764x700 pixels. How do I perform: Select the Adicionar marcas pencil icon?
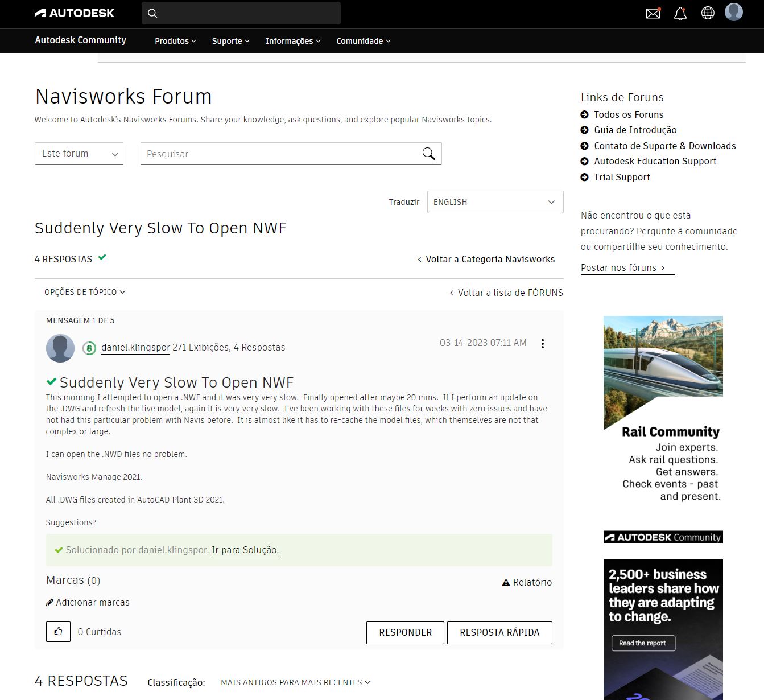click(49, 602)
